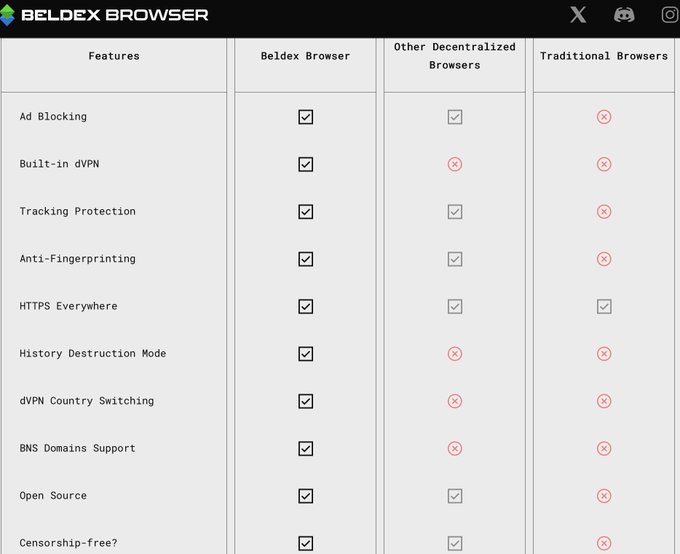Click Other Decentralized Browsers checkmark for Tracking Protection
This screenshot has width=680, height=554.
(x=455, y=212)
